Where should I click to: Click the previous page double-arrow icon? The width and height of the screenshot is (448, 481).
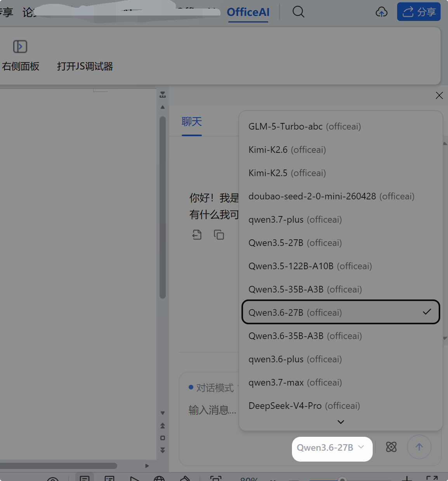[x=163, y=426]
